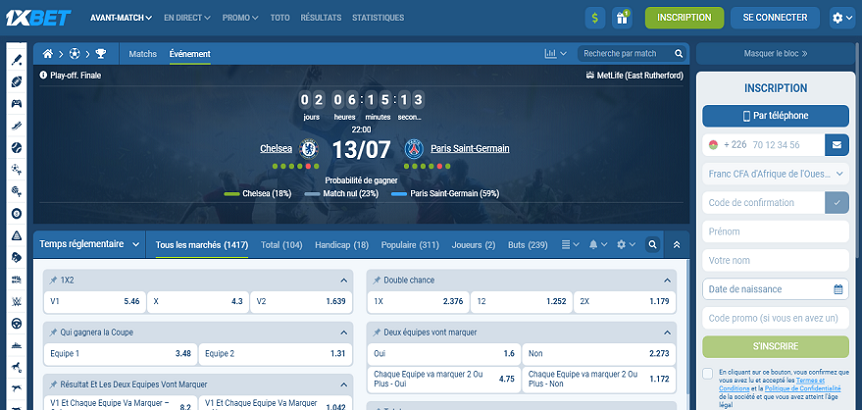Open the triangle pyramid icon in sidebar
Screen dimensions: 862x410
pos(16,236)
